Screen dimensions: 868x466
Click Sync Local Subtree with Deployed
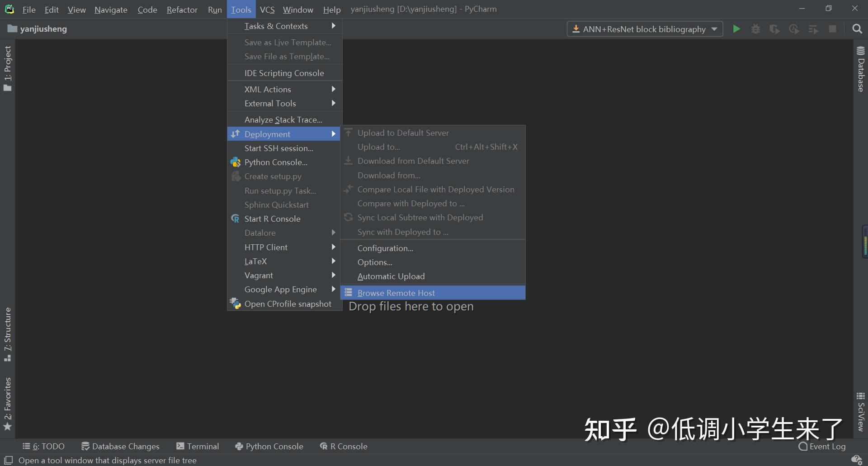(x=433, y=217)
